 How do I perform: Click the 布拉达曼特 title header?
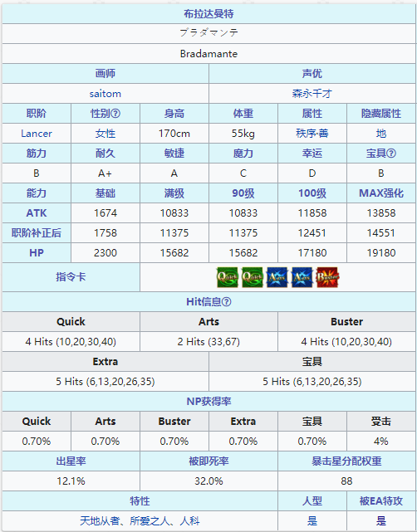[x=208, y=14]
